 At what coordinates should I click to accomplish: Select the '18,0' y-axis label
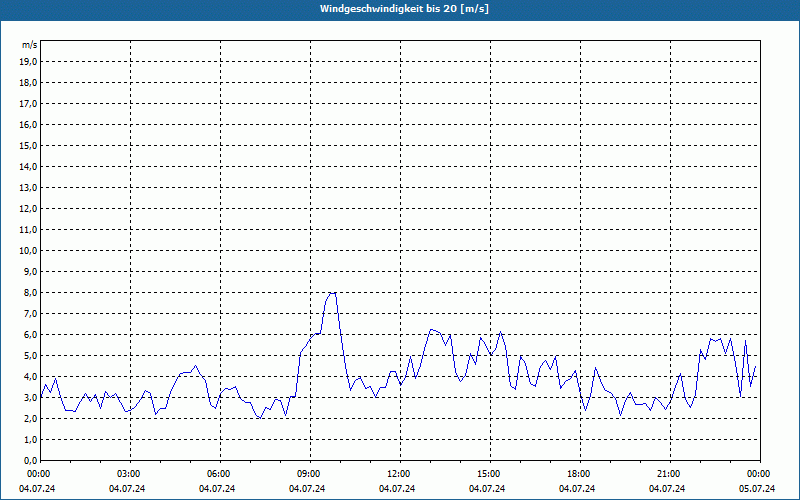[29, 83]
